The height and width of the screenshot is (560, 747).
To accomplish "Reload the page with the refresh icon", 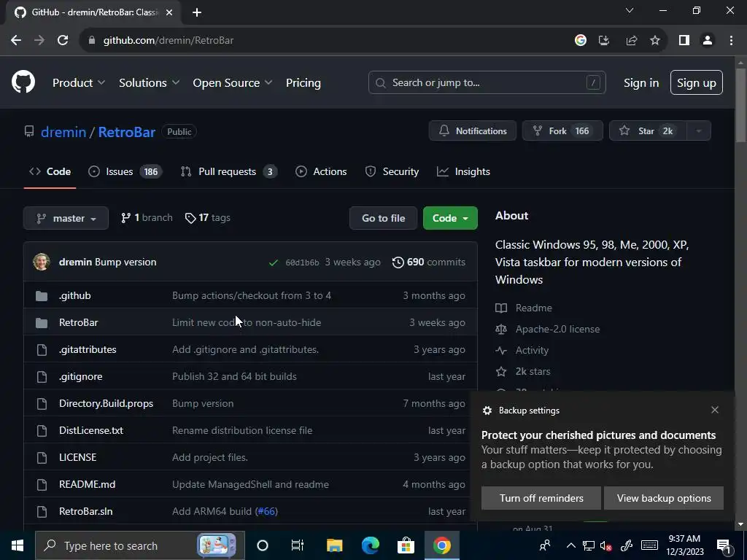I will coord(63,41).
